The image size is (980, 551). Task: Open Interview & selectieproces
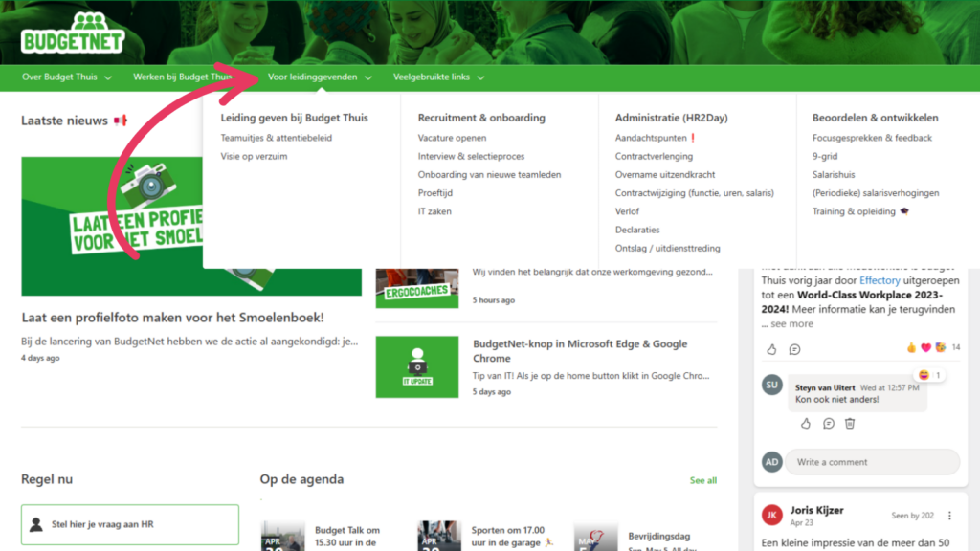click(471, 156)
